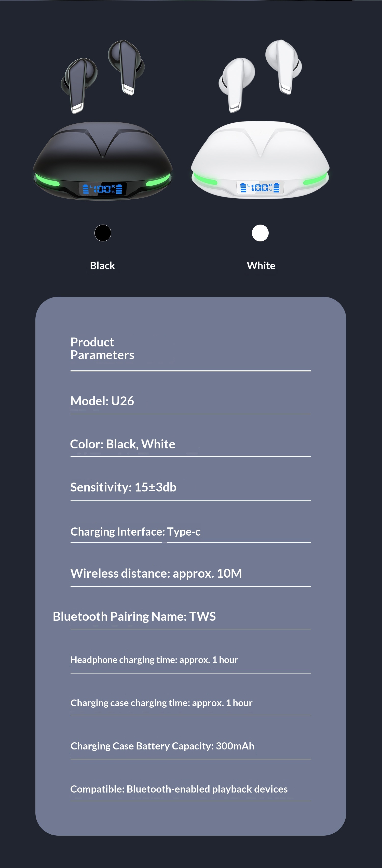Click the "Bluetooth Pairing Name: TWS" row

(134, 616)
